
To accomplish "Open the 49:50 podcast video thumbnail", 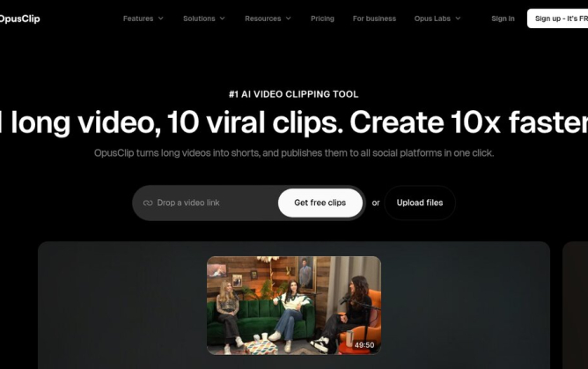I will [x=294, y=306].
